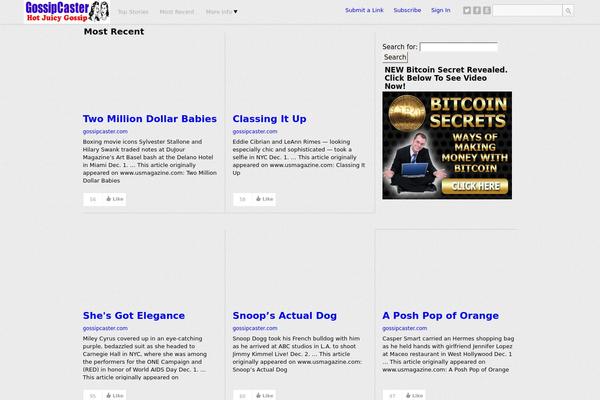Open the Submit a Link page
Image resolution: width=600 pixels, height=400 pixels.
tap(364, 10)
